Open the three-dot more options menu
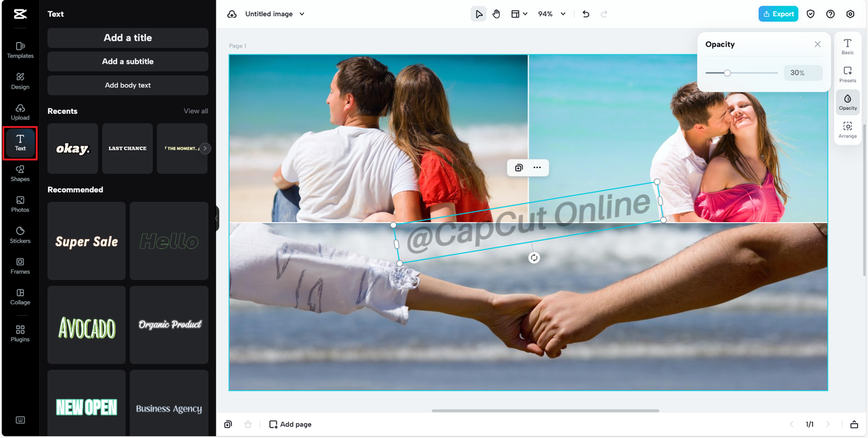The height and width of the screenshot is (438, 868). tap(537, 167)
